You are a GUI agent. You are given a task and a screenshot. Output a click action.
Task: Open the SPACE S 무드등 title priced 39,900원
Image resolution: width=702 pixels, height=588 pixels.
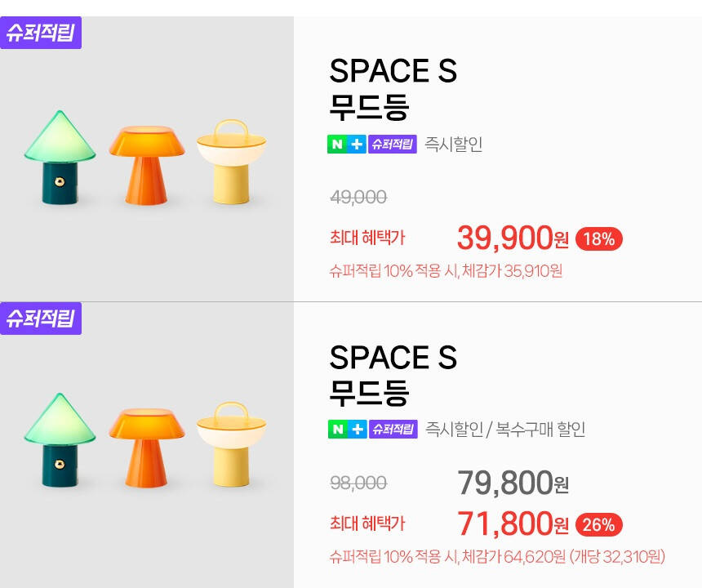coord(393,90)
